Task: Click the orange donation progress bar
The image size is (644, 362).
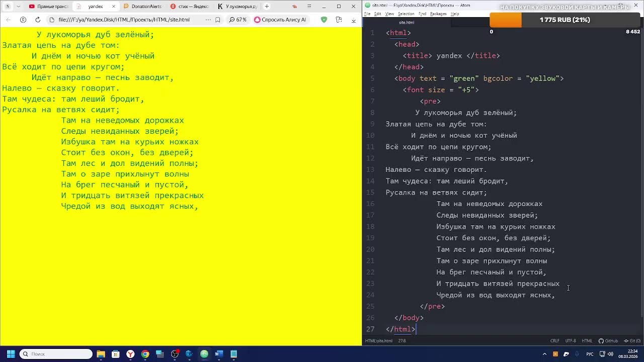Action: point(506,20)
